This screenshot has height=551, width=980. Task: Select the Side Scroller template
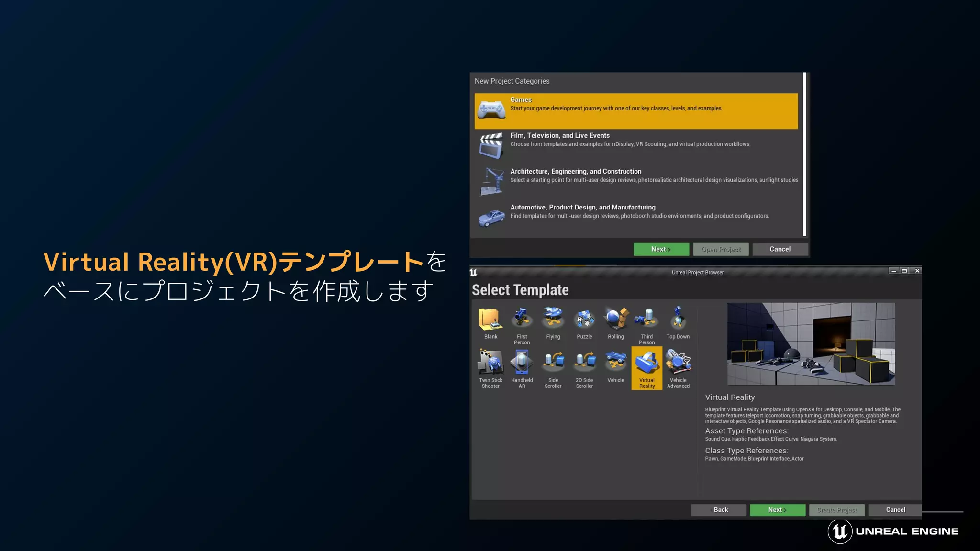pyautogui.click(x=553, y=368)
